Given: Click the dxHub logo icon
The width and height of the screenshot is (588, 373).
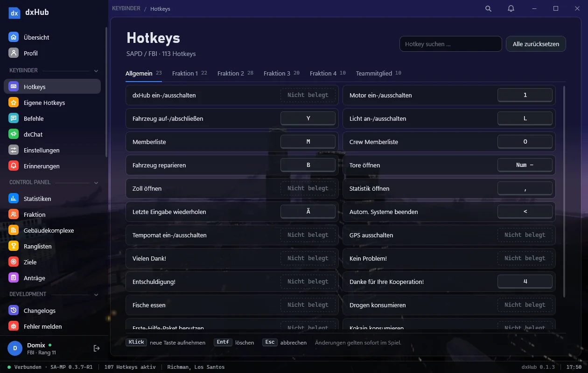Looking at the screenshot, I should coord(14,13).
